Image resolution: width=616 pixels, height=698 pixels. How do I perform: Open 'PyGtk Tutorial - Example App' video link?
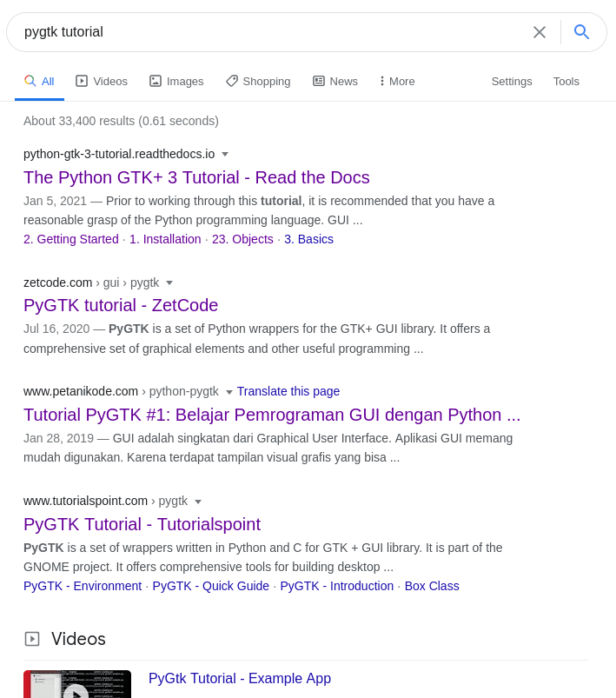tap(240, 678)
